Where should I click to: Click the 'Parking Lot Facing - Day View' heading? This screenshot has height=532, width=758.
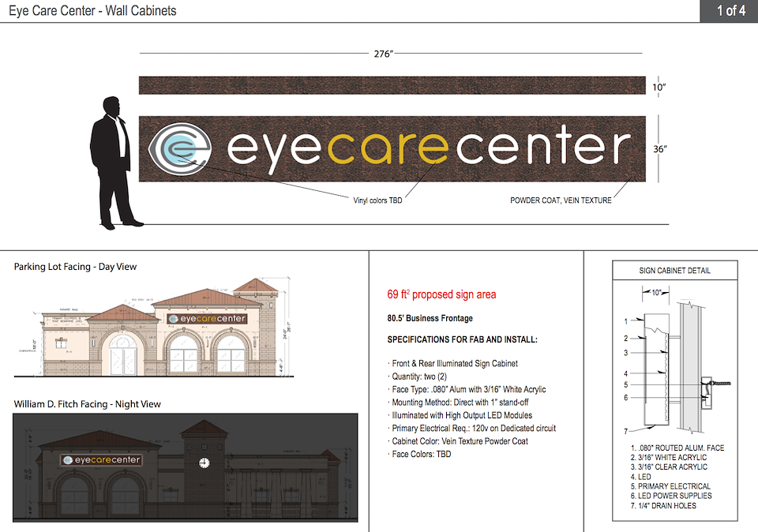[75, 267]
